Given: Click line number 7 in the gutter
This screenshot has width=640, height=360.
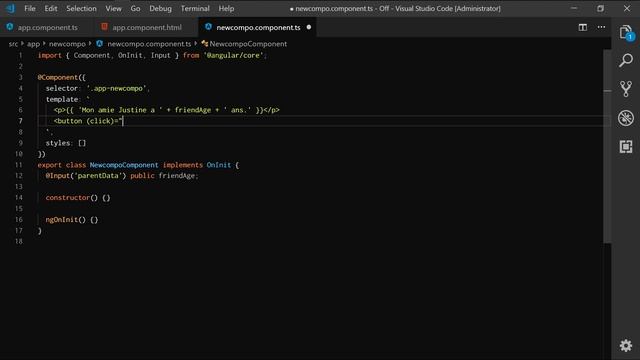Looking at the screenshot, I should click(20, 121).
